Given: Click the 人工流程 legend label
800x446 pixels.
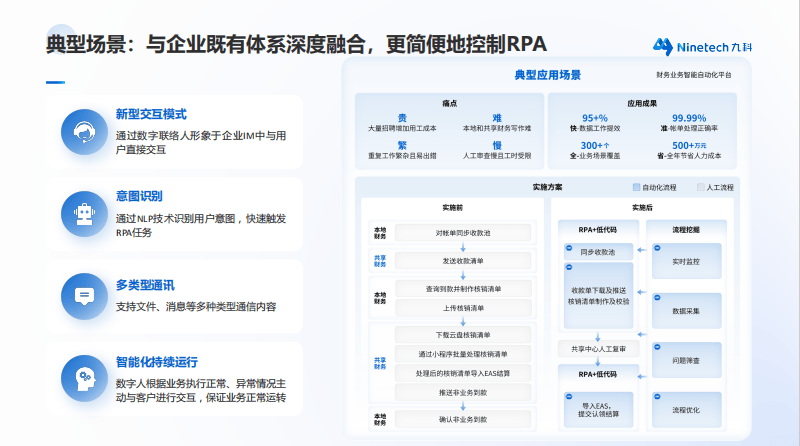Looking at the screenshot, I should [720, 188].
